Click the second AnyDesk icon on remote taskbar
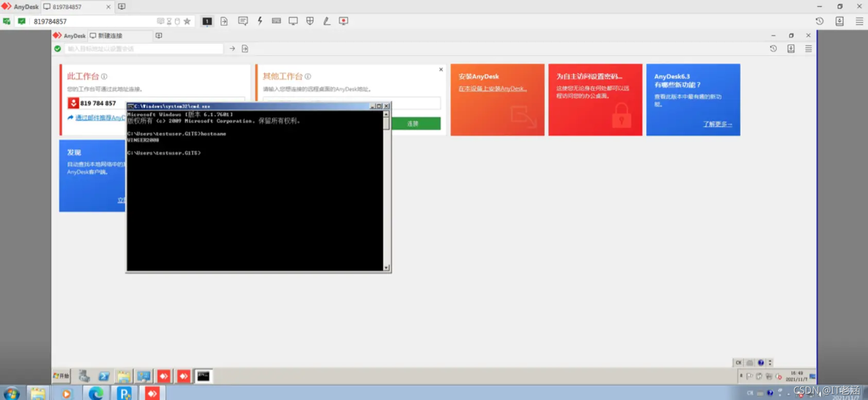Screen dimensions: 868x400 coord(184,376)
